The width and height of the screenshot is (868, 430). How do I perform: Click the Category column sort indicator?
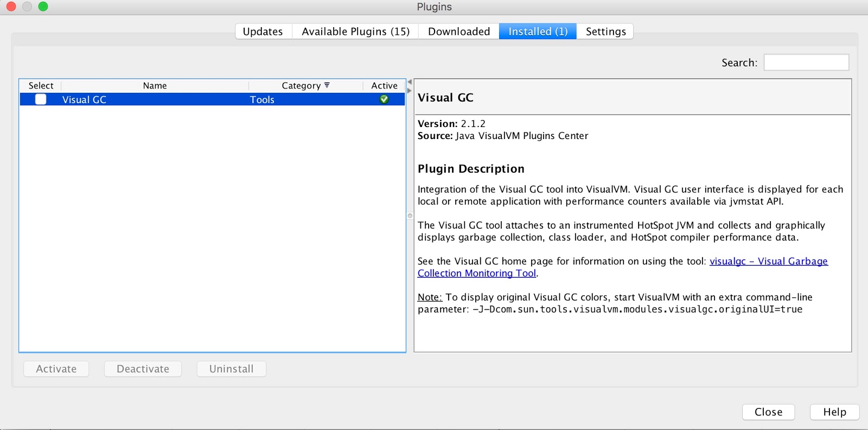point(327,85)
